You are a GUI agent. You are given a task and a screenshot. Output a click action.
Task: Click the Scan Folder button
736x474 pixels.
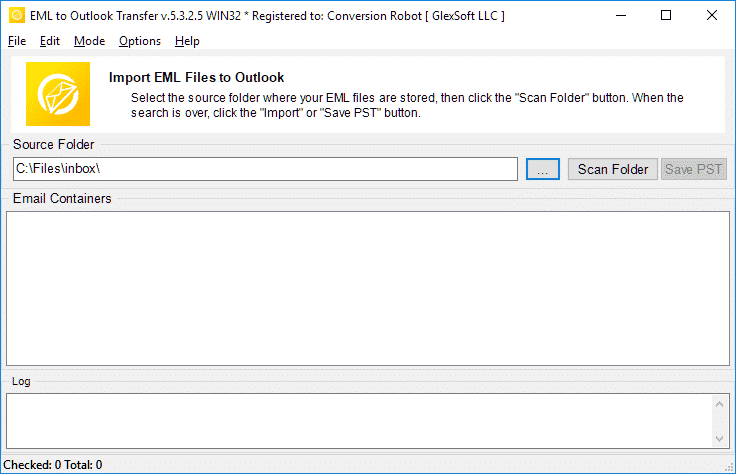click(613, 169)
